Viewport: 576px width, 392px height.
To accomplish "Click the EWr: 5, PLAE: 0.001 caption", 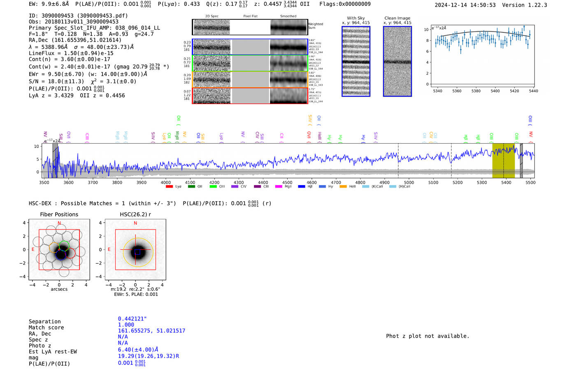I will 136,295.
